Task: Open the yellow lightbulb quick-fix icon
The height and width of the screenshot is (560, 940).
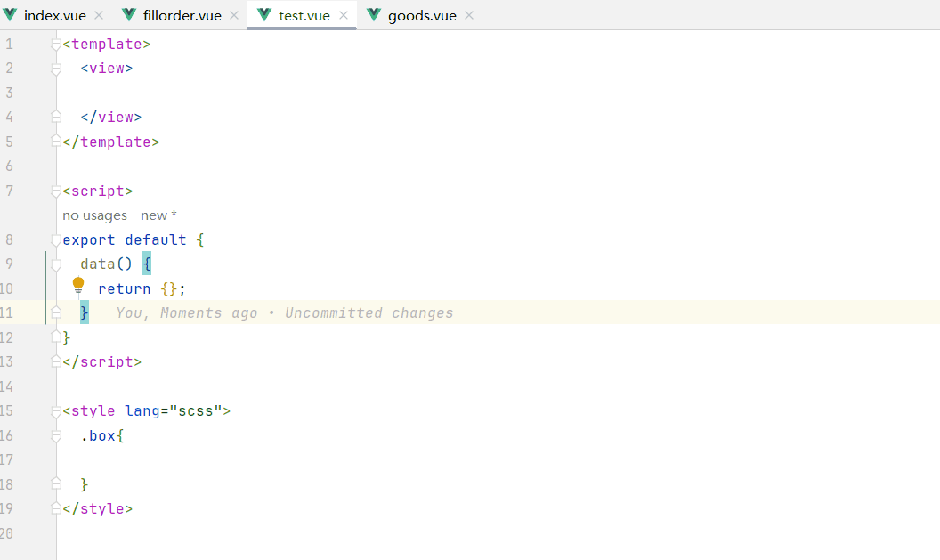Action: tap(78, 286)
